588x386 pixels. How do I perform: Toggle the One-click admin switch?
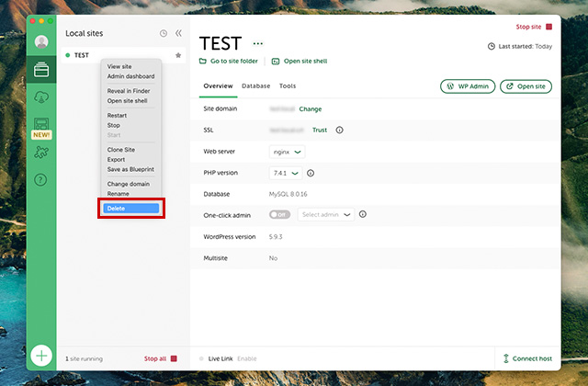279,214
